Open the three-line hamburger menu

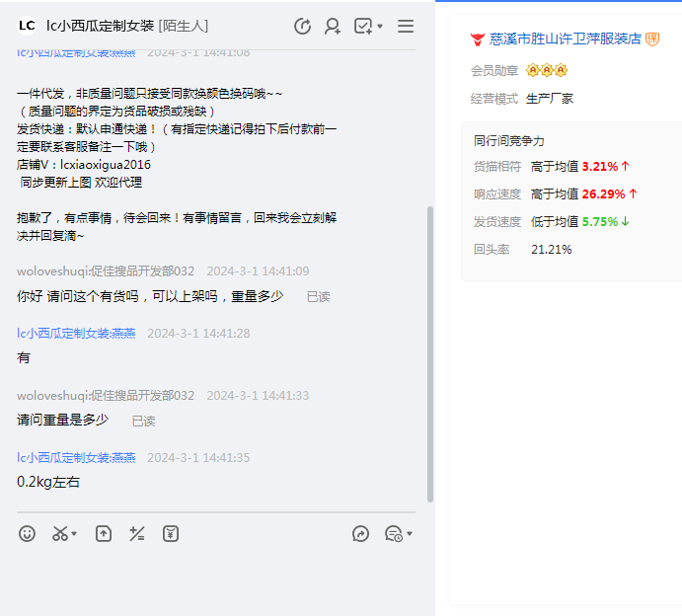(406, 27)
